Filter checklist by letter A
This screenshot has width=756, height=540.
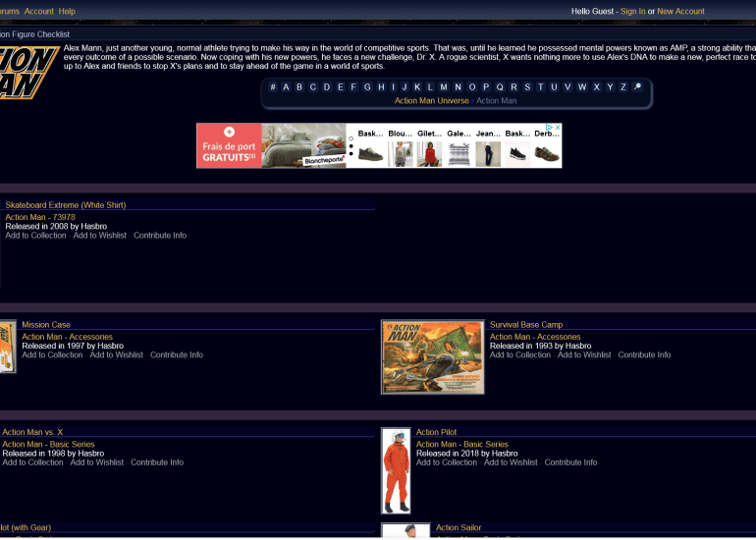(286, 87)
